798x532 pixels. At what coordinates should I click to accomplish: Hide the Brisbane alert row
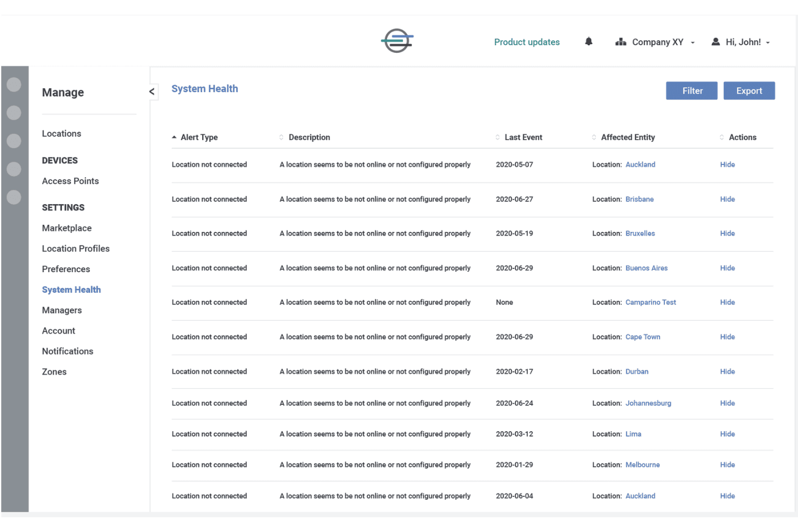727,199
